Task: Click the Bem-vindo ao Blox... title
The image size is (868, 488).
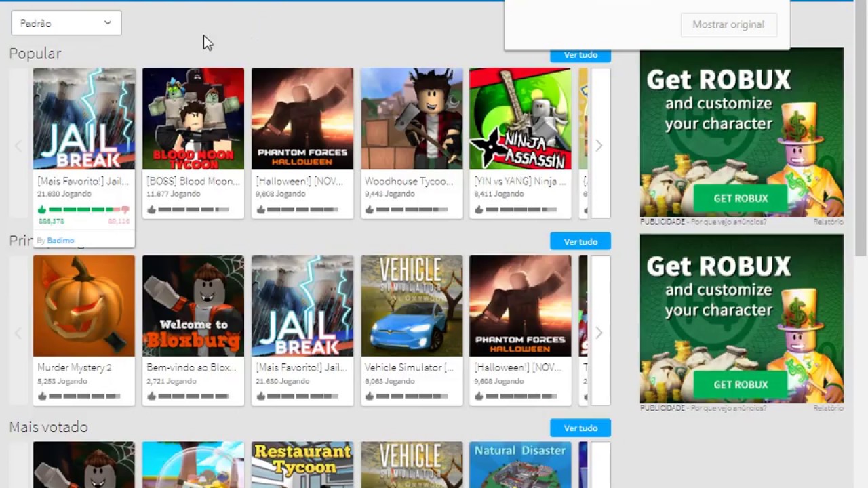Action: pos(191,367)
